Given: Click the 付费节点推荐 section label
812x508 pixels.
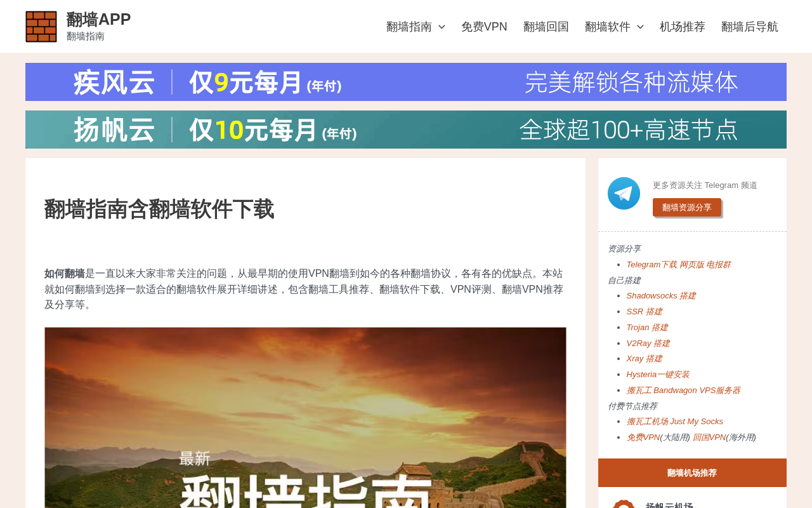Looking at the screenshot, I should point(632,406).
